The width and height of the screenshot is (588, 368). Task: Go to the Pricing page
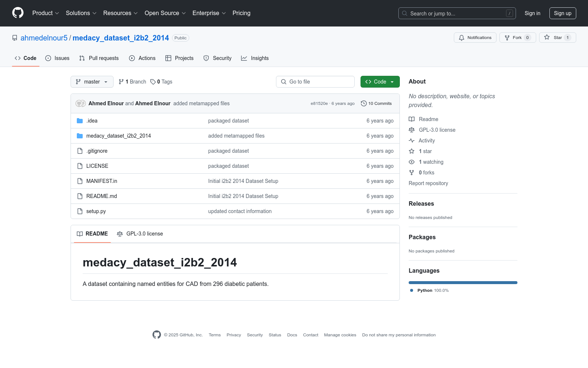click(241, 13)
